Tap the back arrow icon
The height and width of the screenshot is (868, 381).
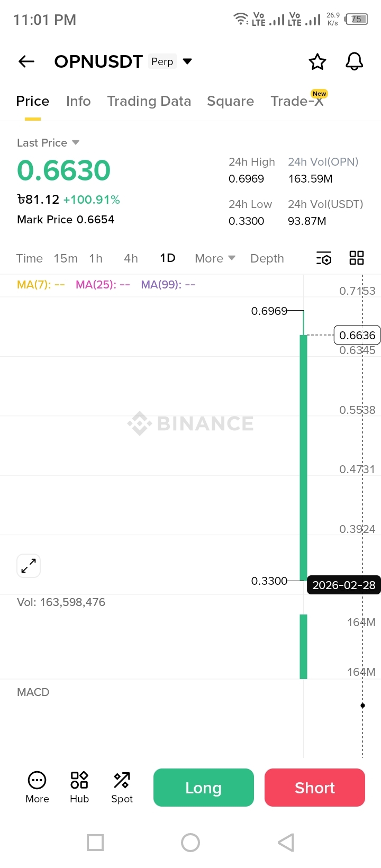click(26, 61)
